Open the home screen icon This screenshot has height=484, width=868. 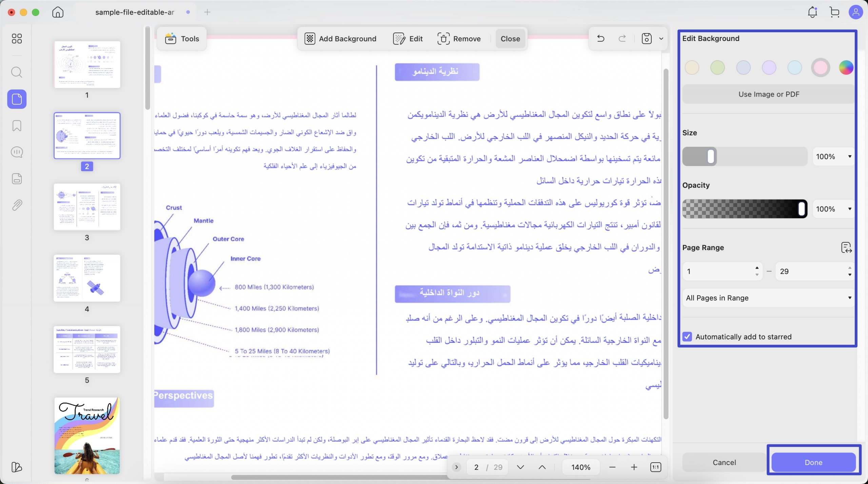(x=58, y=12)
